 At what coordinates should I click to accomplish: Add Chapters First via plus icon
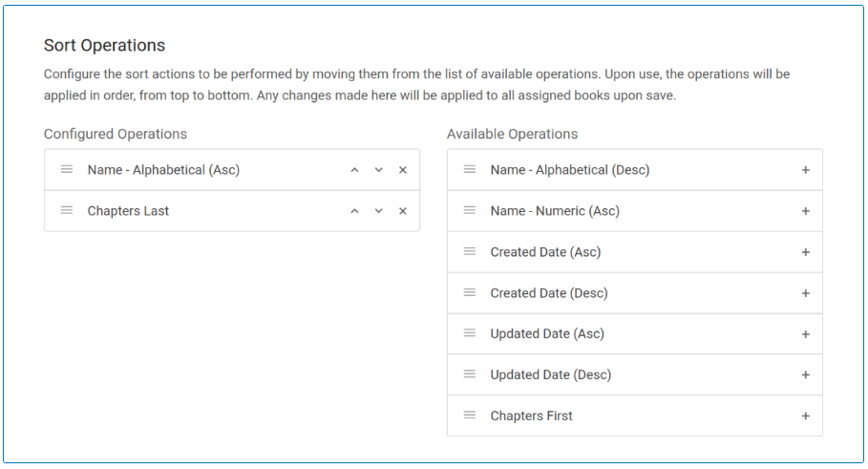805,416
